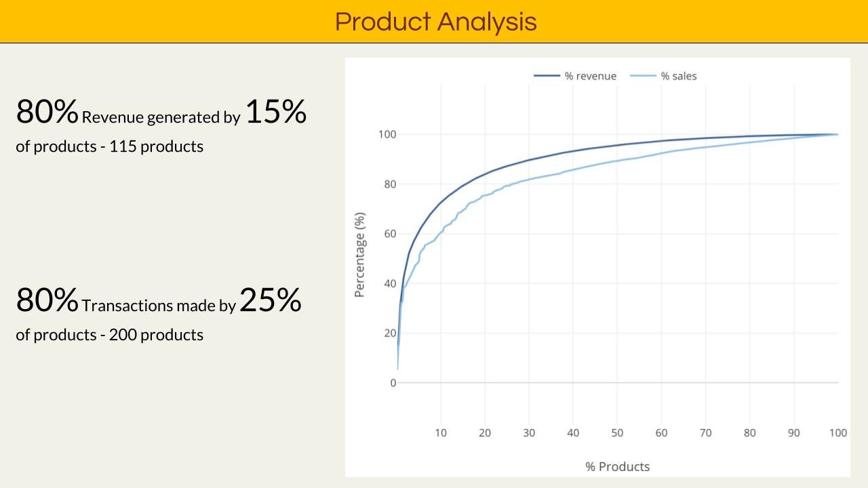868x488 pixels.
Task: Click the 0 tick on the y-axis
Action: coord(393,383)
